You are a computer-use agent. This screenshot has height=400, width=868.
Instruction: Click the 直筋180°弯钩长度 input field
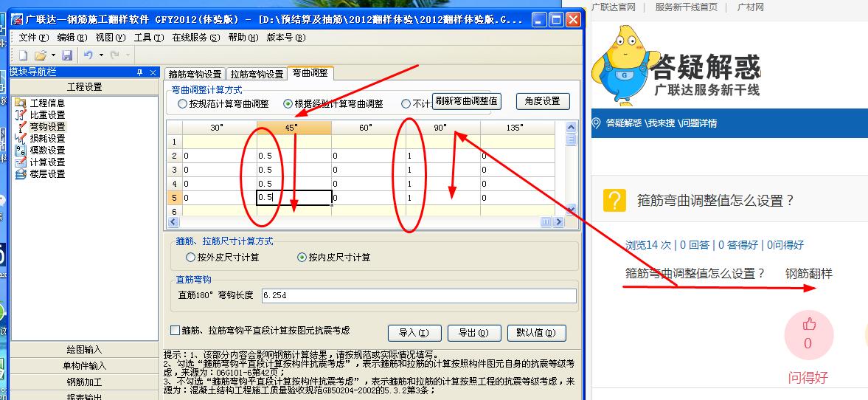click(418, 296)
